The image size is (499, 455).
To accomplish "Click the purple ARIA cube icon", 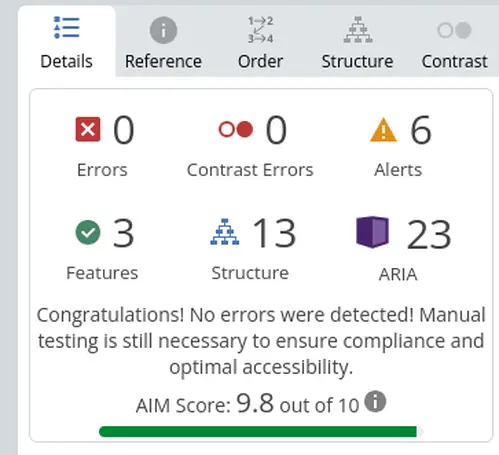I will (372, 232).
